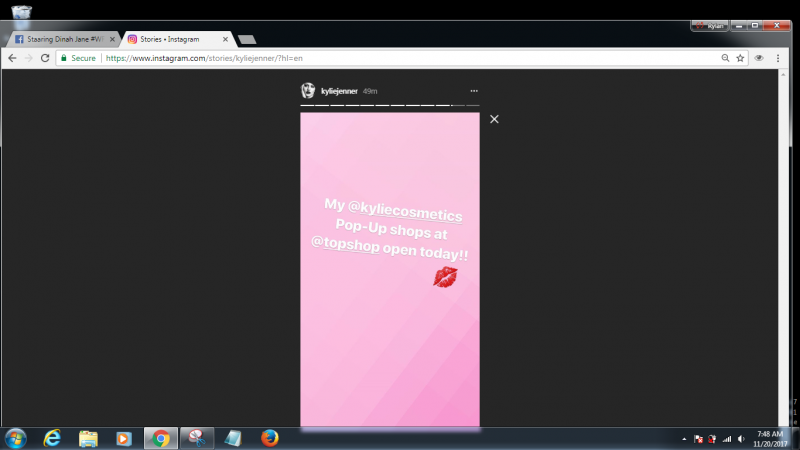Open the zoom magnifier in address bar
800x450 pixels.
(725, 58)
